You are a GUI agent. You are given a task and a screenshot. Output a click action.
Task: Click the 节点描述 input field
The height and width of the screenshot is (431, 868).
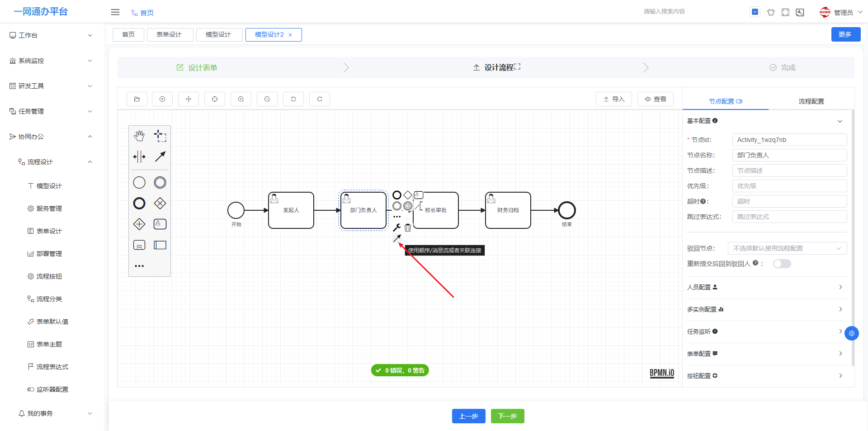click(x=789, y=171)
